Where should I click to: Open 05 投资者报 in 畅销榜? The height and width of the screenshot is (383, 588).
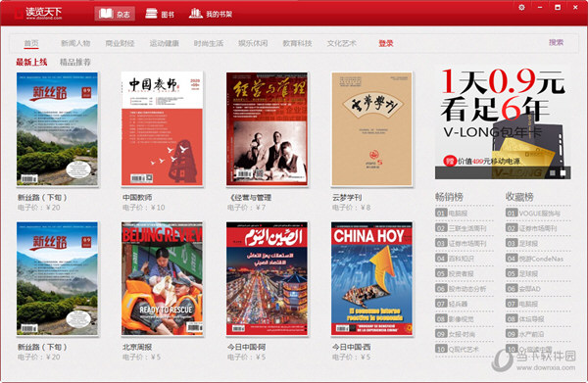click(455, 273)
